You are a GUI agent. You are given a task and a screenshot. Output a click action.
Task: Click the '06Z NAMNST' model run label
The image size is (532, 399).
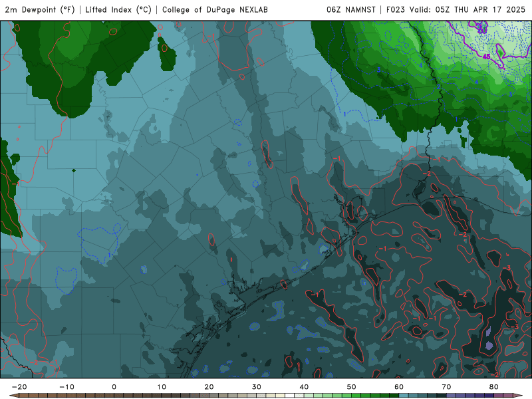tap(351, 10)
